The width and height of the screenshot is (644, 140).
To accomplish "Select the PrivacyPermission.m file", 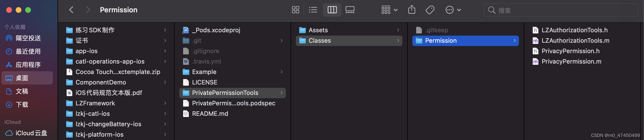I will coord(571,62).
